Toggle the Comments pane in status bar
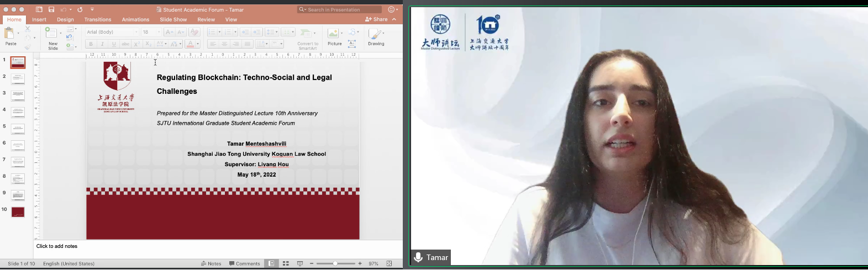868x270 pixels. tap(244, 264)
